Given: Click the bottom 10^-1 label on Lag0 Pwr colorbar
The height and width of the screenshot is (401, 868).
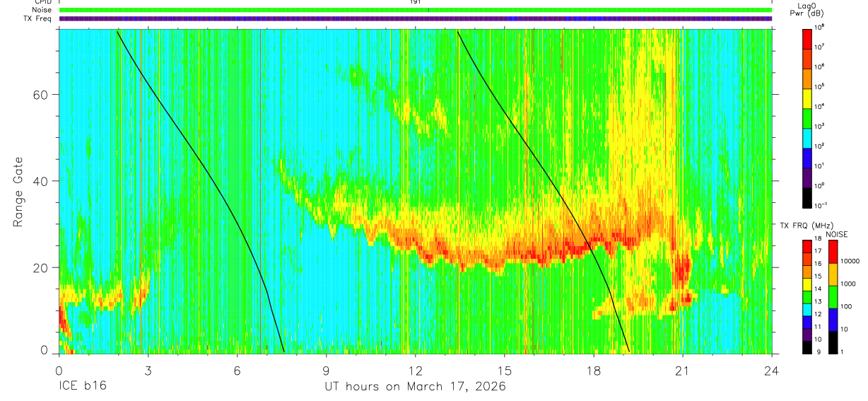Looking at the screenshot, I should 821,205.
